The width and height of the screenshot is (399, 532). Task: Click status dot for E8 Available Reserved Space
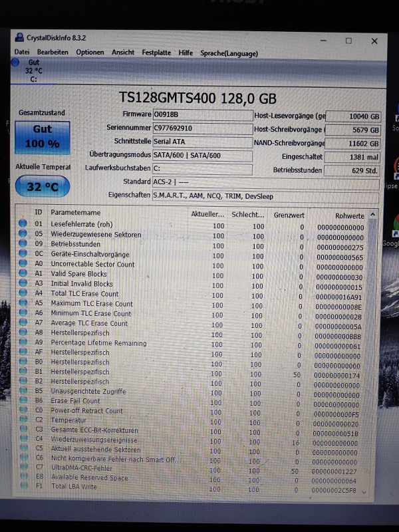(24, 476)
